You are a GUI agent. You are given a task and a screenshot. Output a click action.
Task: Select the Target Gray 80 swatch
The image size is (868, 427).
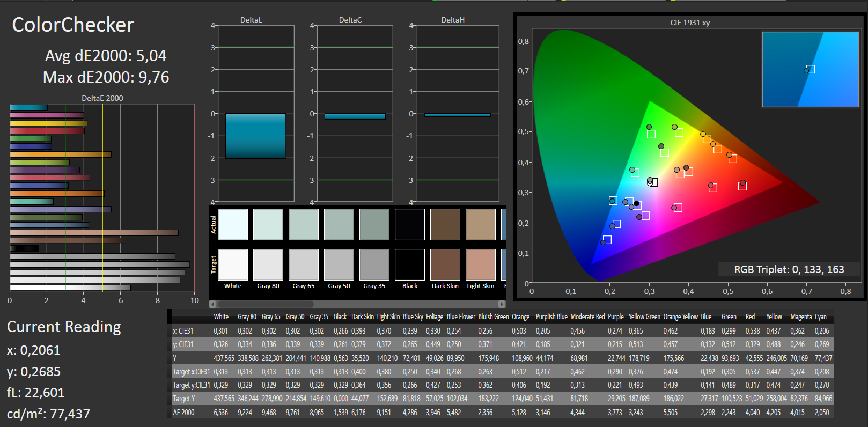tap(268, 264)
